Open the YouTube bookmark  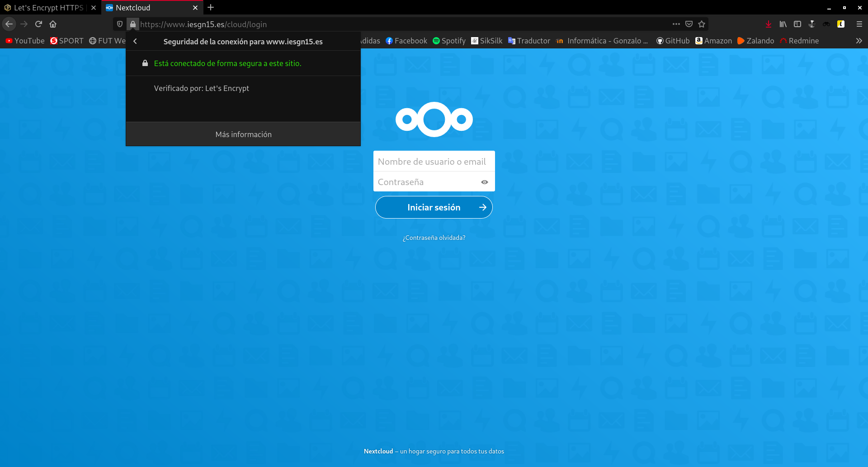tap(25, 41)
